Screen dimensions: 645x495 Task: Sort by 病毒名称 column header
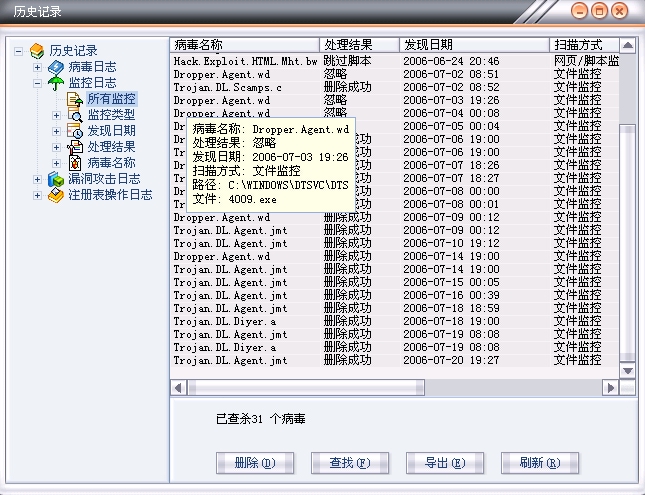(x=244, y=45)
